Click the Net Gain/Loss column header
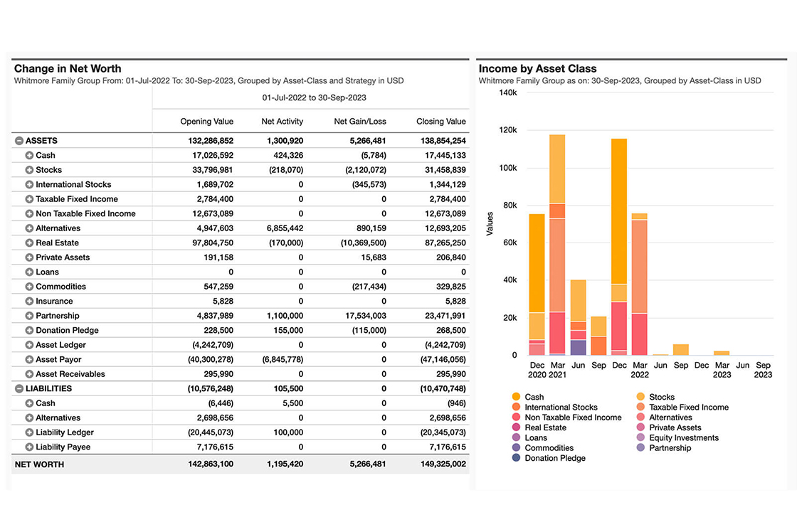Viewport: 797px width, 532px height. pos(360,122)
